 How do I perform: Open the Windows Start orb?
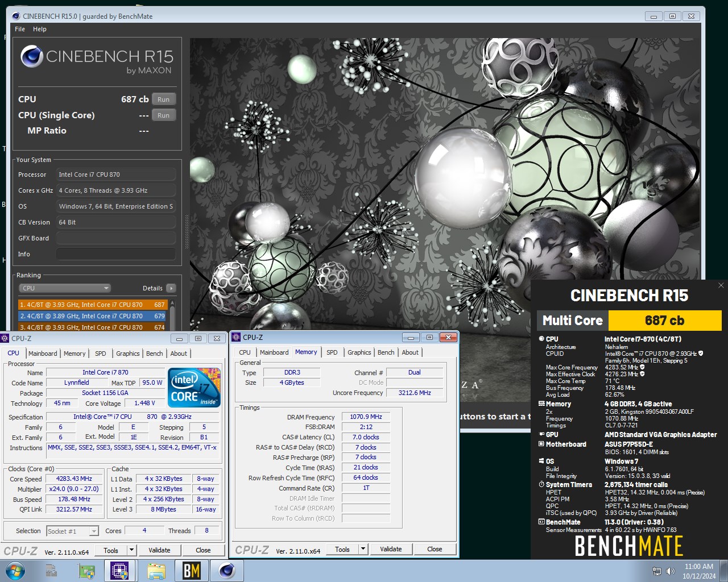coord(15,571)
